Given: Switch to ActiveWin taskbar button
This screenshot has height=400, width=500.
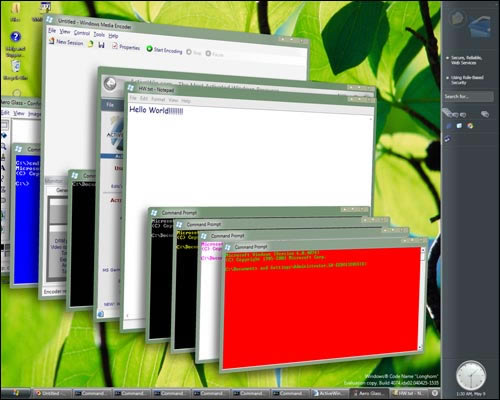Looking at the screenshot, I should coord(330,393).
